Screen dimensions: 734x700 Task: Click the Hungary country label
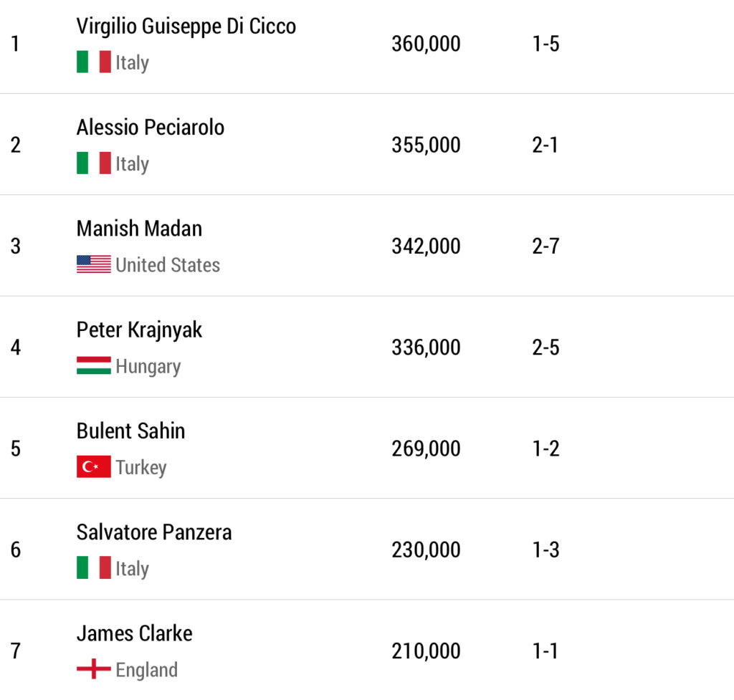coord(148,366)
